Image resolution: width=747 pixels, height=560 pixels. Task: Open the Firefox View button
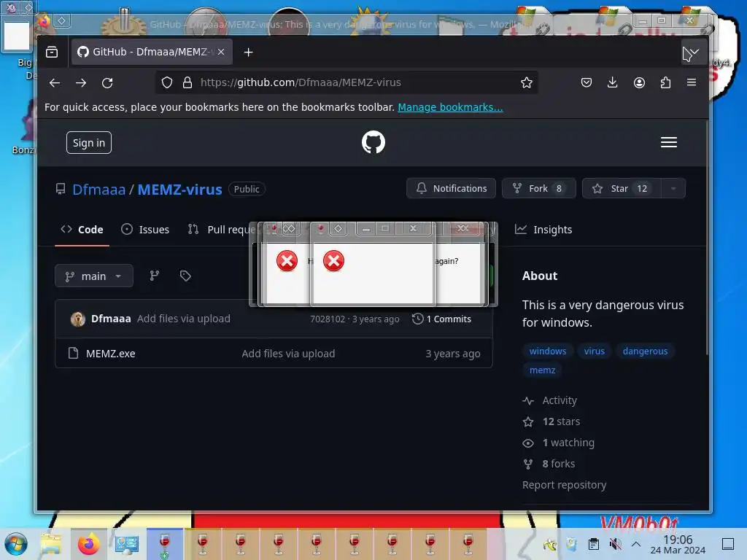click(52, 52)
